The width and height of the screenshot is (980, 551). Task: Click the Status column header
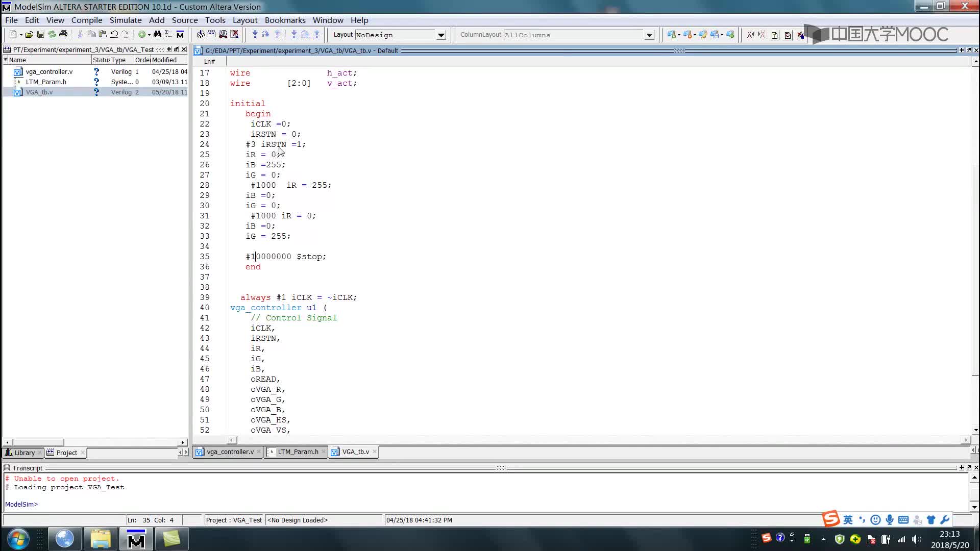click(101, 60)
